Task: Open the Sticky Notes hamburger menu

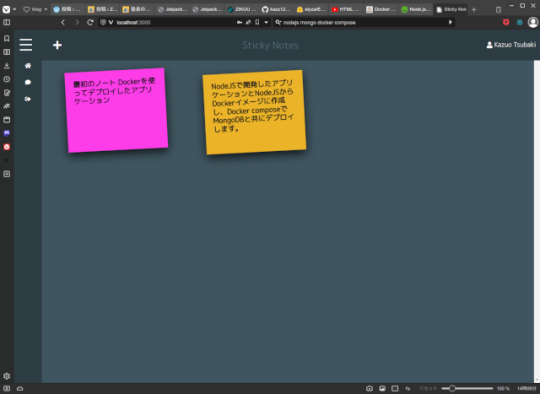Action: [x=26, y=45]
